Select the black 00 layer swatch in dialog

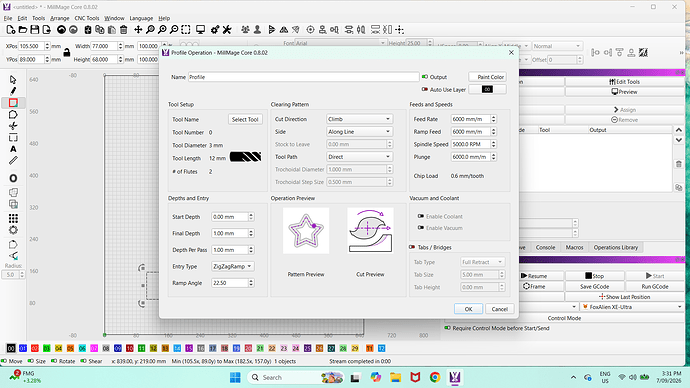[487, 89]
